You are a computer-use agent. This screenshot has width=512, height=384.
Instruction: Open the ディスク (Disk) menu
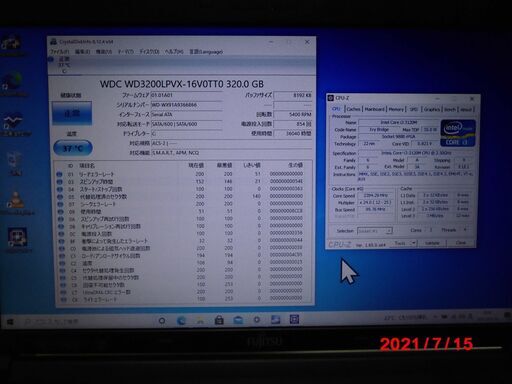point(149,52)
